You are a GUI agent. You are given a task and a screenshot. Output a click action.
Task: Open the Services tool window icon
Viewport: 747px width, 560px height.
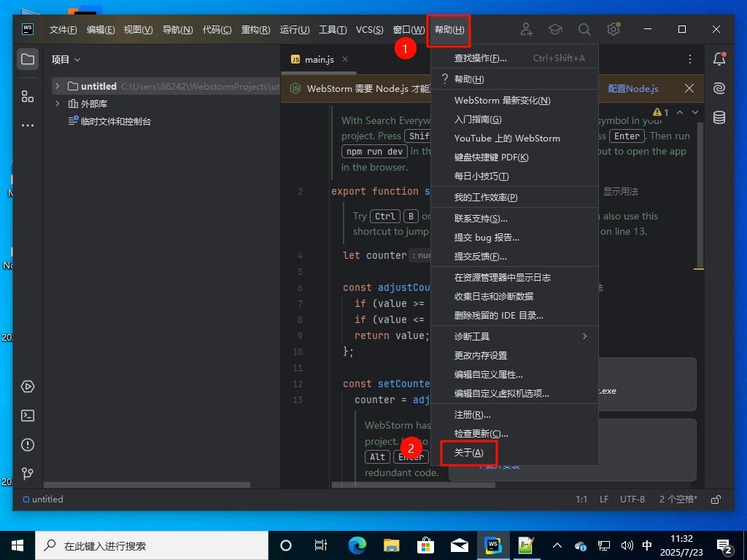click(28, 386)
